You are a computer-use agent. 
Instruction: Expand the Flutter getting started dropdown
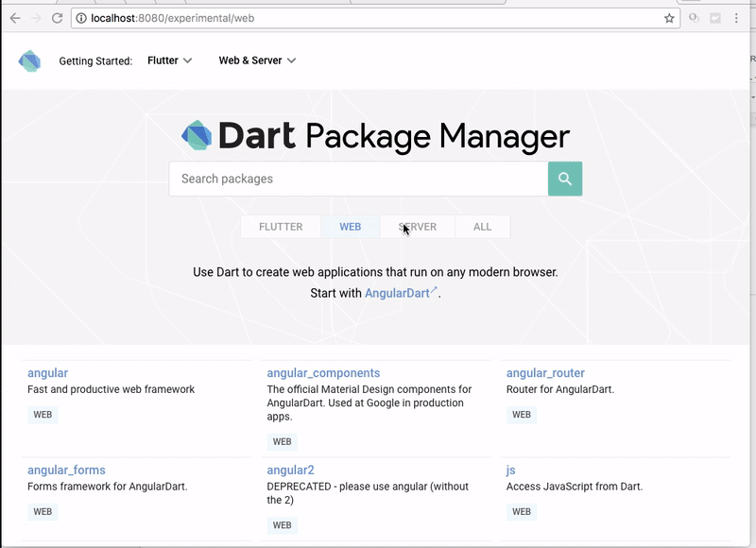point(169,60)
